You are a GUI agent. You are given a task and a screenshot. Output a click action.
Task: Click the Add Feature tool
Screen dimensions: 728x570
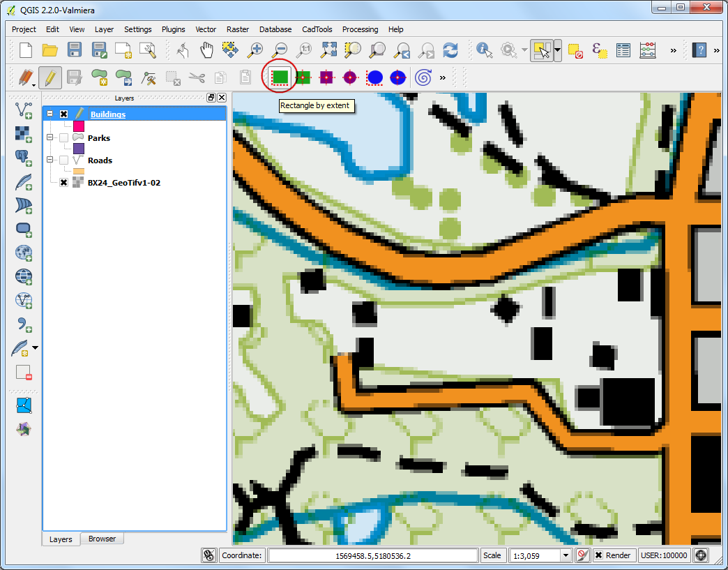coord(99,77)
